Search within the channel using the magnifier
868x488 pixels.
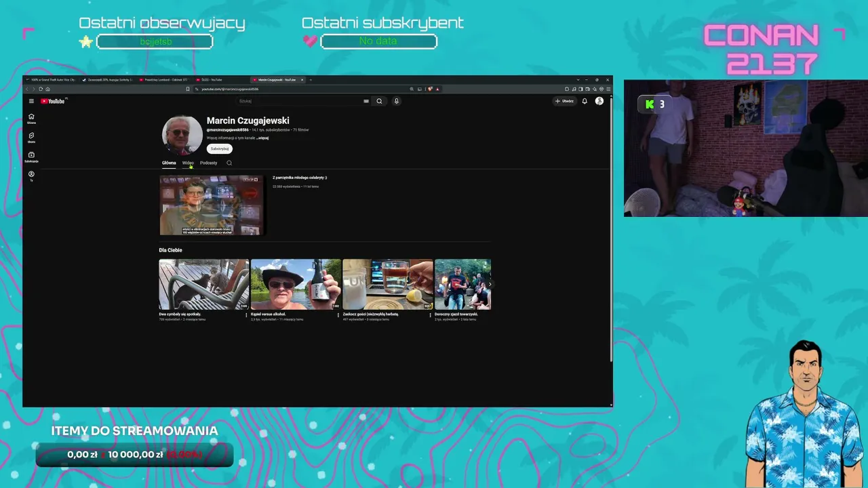click(x=229, y=163)
